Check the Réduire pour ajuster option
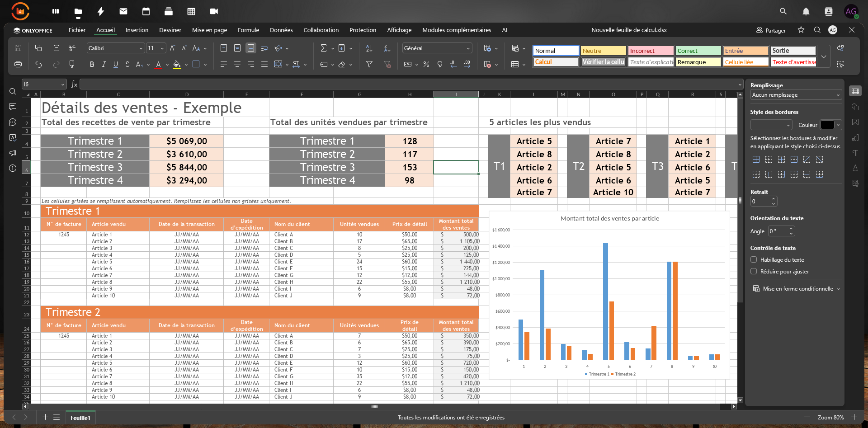The image size is (868, 428). coord(754,271)
